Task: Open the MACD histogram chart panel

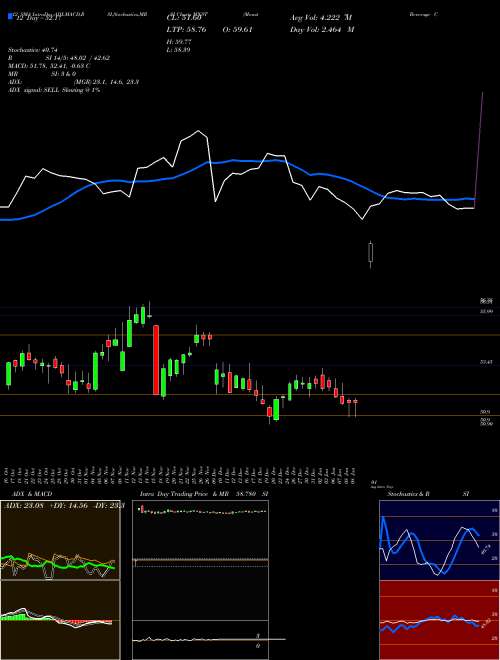Action: [60, 620]
